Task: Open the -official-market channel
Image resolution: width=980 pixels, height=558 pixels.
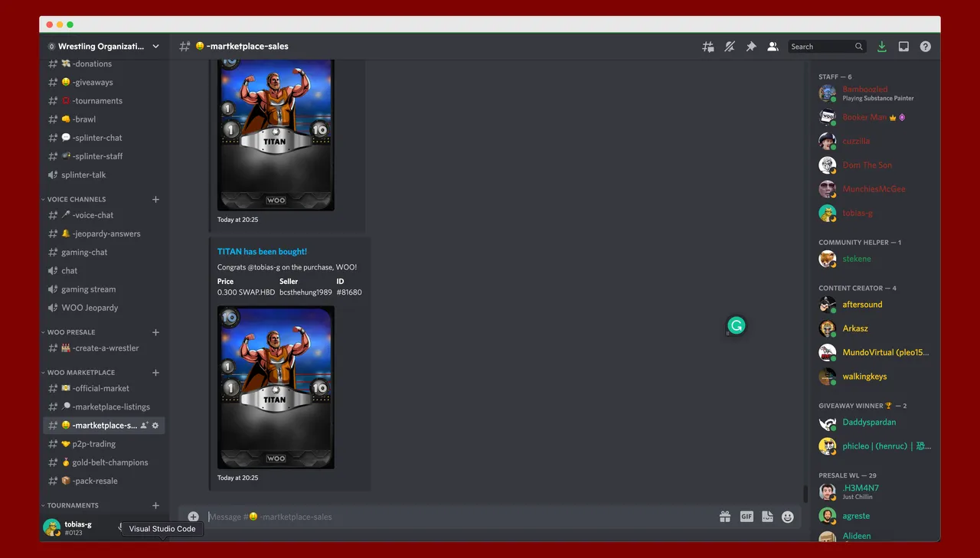Action: (x=103, y=388)
